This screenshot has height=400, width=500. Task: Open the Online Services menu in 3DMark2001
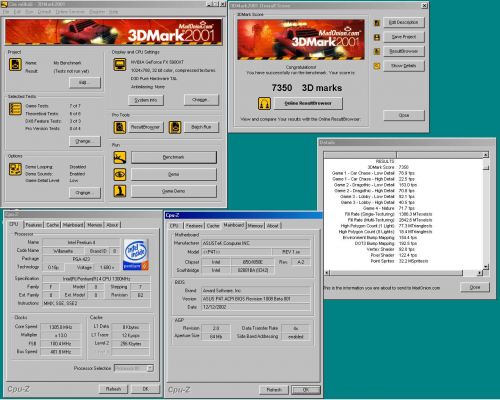click(70, 12)
